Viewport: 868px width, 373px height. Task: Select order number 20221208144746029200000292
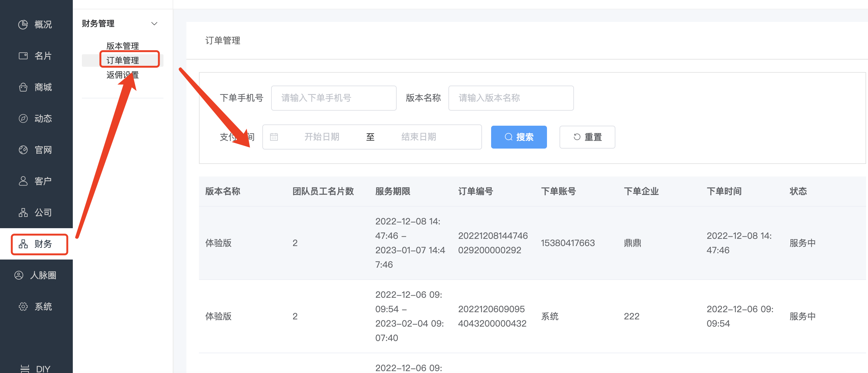(493, 243)
